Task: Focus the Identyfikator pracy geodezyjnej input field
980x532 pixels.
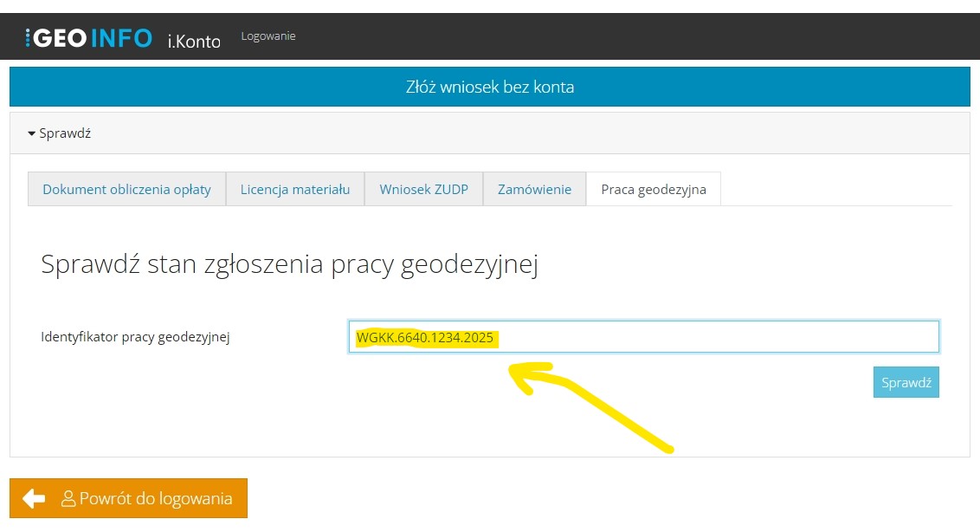Action: click(x=719, y=337)
